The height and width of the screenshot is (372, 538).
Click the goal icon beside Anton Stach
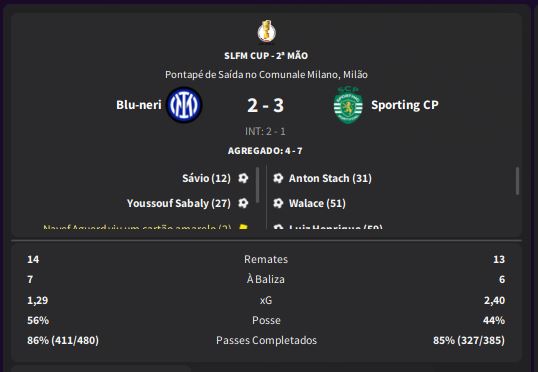(278, 178)
